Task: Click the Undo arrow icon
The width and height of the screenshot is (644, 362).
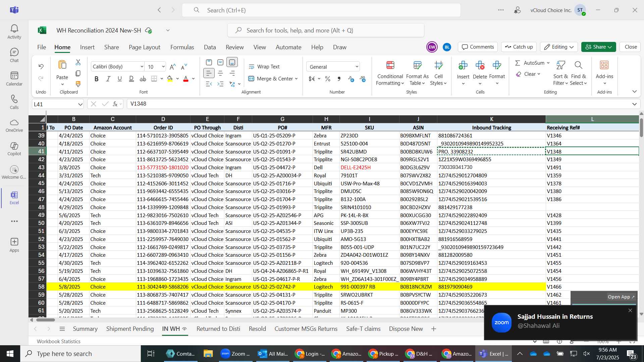Action: click(41, 66)
